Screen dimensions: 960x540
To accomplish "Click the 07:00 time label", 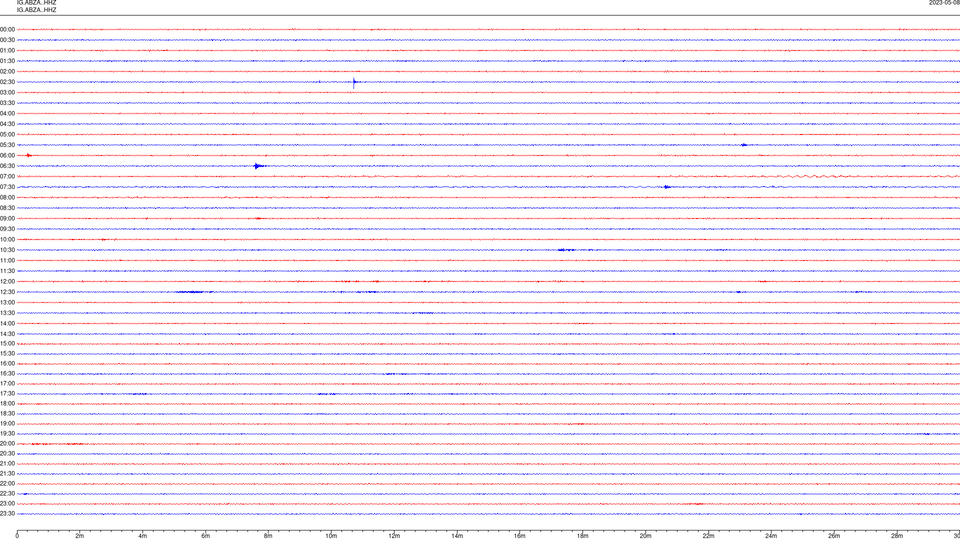I will (7, 176).
